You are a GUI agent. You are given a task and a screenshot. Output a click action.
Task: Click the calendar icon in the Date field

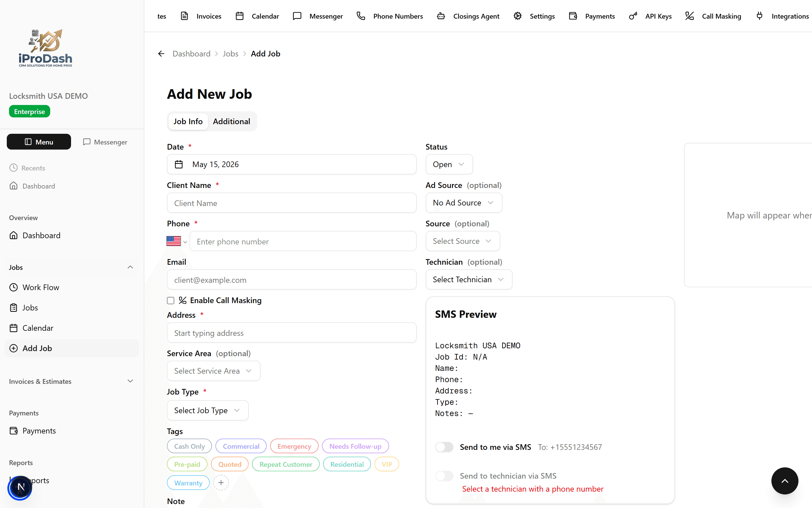178,164
